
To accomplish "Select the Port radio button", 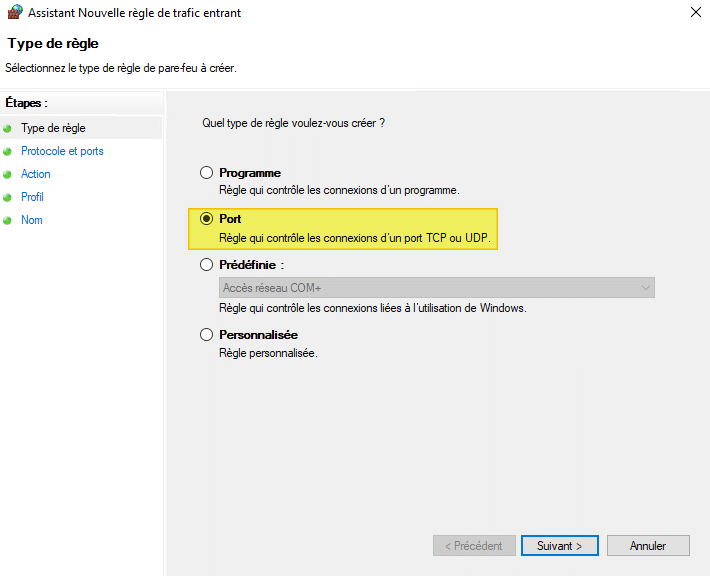I will click(x=207, y=219).
